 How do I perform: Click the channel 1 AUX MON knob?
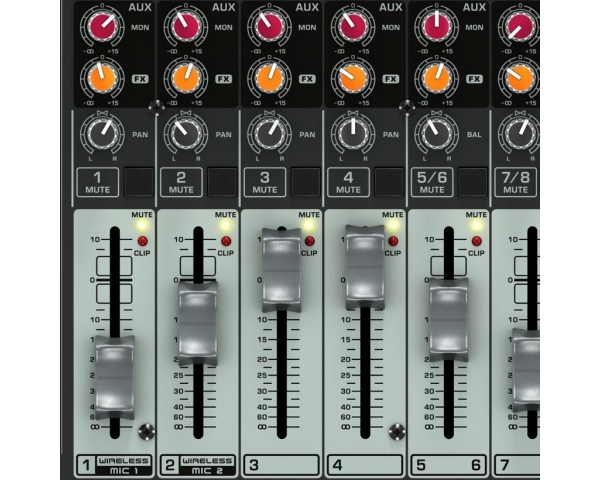(102, 27)
